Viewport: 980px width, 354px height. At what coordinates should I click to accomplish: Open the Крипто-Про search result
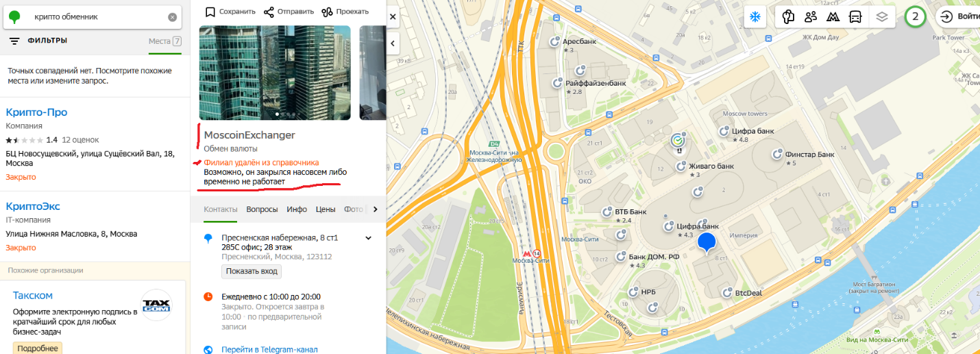[x=36, y=112]
